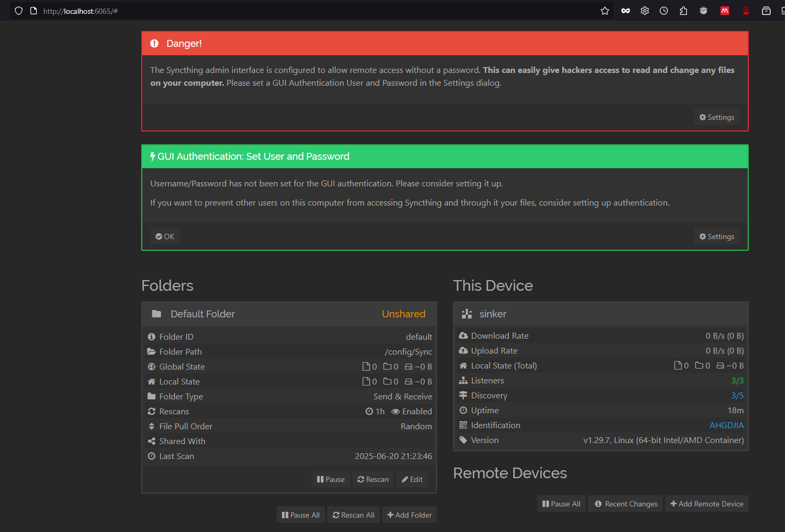Screen dimensions: 785x532
Task: Click the archive box toolbar icon
Action: point(766,11)
